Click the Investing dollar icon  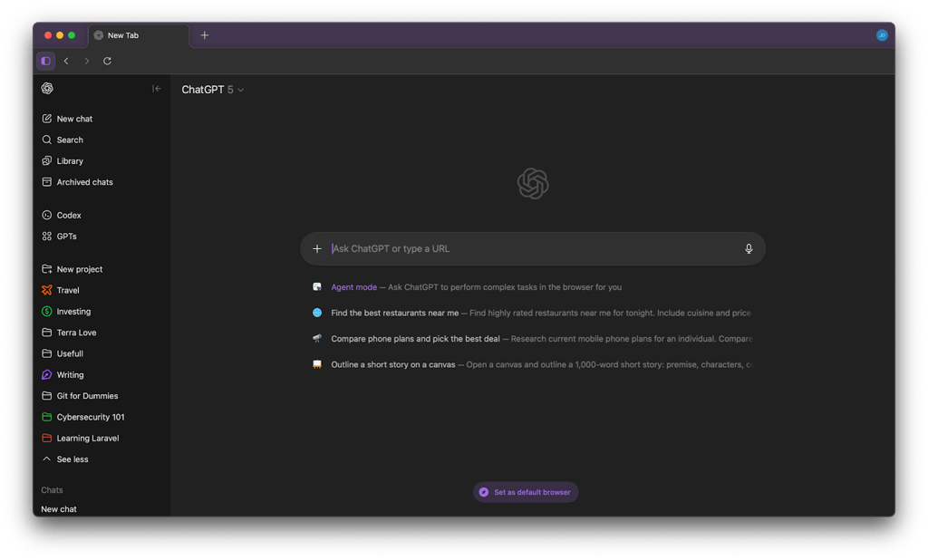pyautogui.click(x=47, y=312)
